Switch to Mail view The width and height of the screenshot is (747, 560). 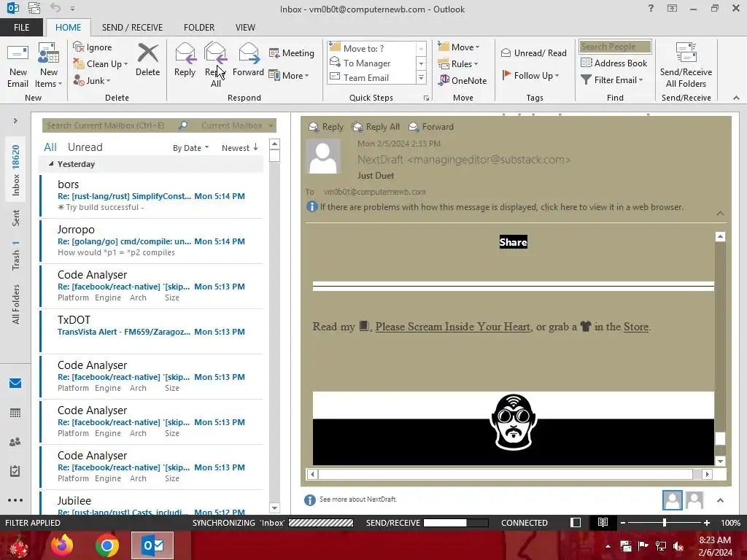[x=15, y=384]
